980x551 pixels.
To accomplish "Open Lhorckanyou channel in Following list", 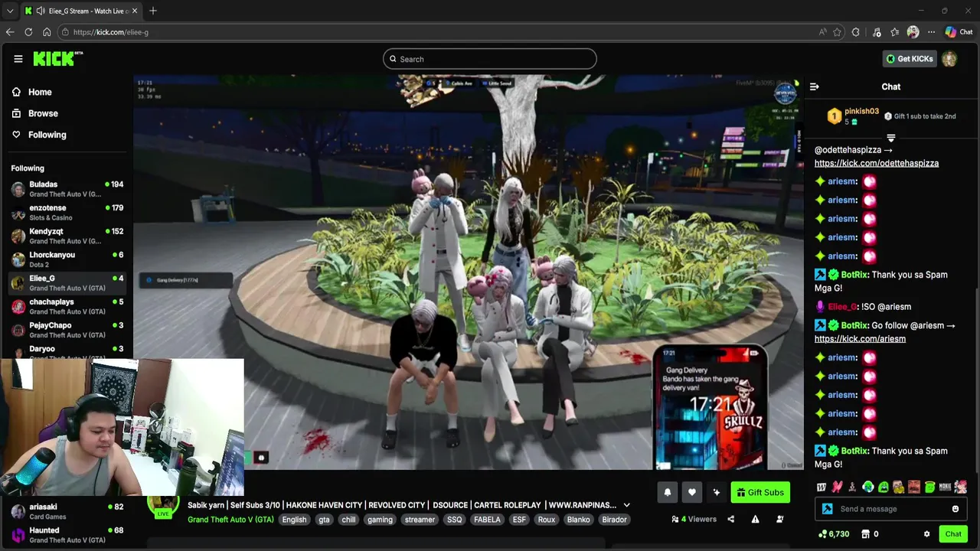I will click(x=67, y=259).
